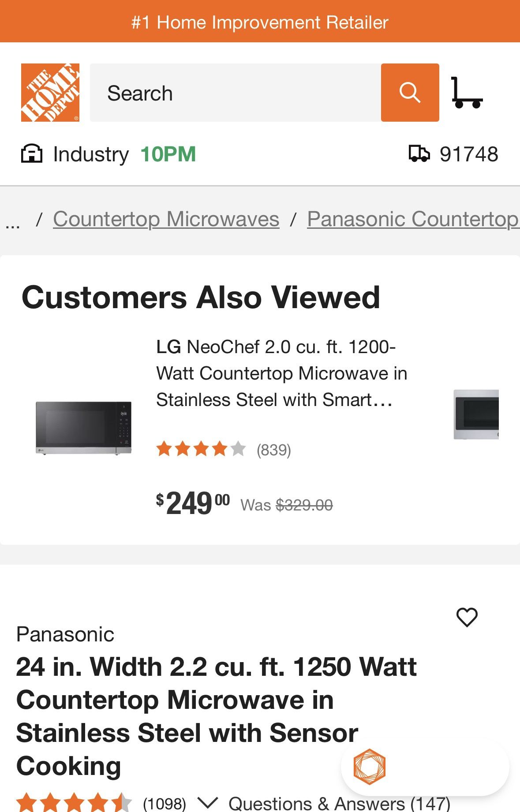Open the orange hexagon chat assistant
The width and height of the screenshot is (520, 812).
click(x=370, y=767)
